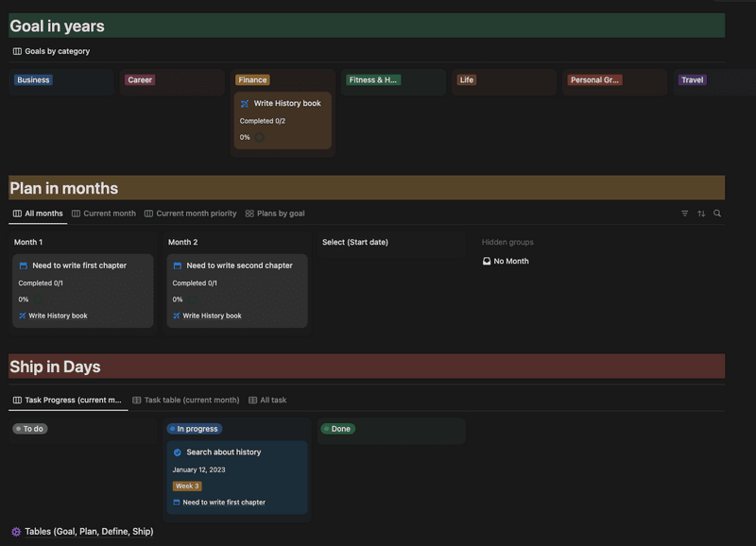Switch to Task table (current month) tab
The height and width of the screenshot is (546, 756).
(x=185, y=400)
